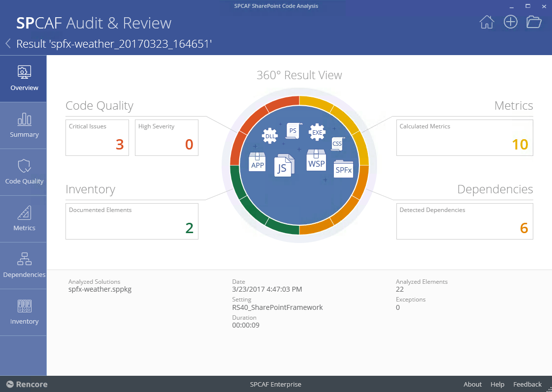Open the High Severity tile

pos(166,138)
